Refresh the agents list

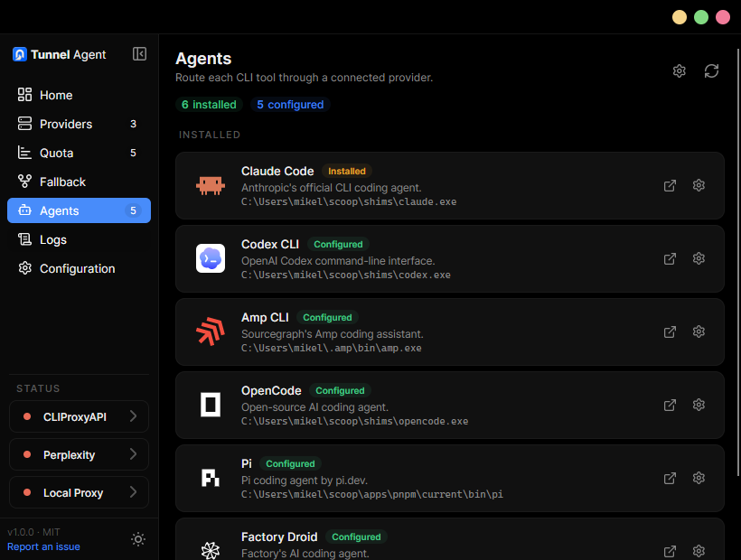pos(711,70)
